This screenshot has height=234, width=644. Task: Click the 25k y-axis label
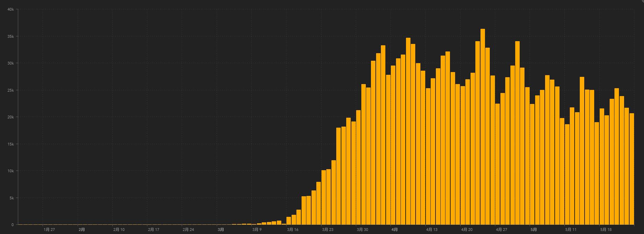(10, 90)
